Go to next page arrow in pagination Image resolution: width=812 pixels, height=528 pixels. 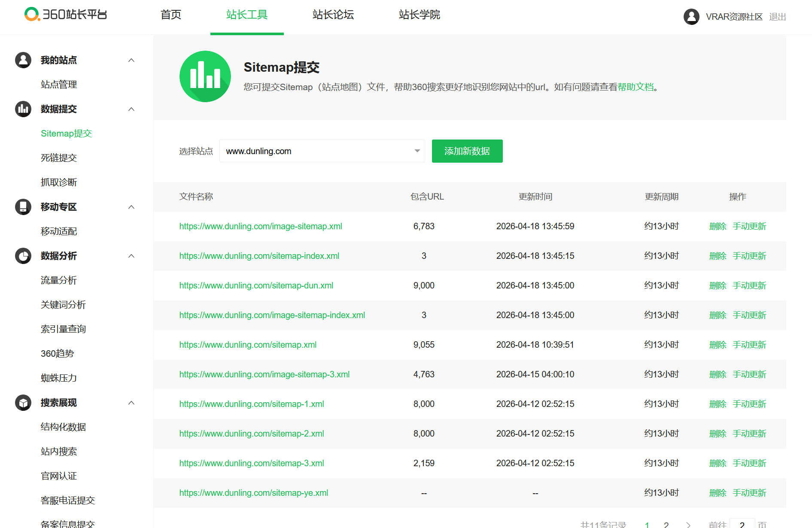pos(688,525)
